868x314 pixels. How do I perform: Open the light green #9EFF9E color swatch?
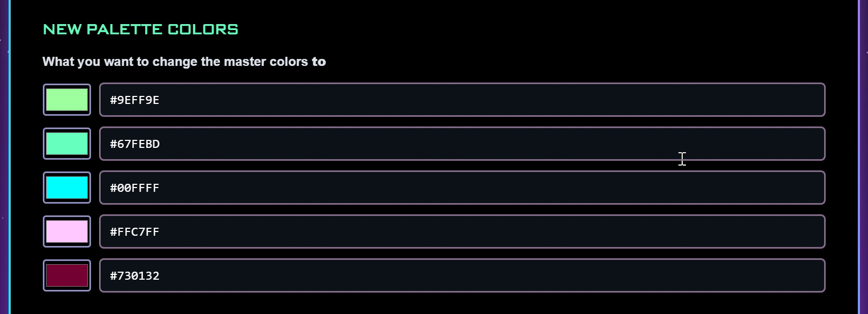(67, 100)
